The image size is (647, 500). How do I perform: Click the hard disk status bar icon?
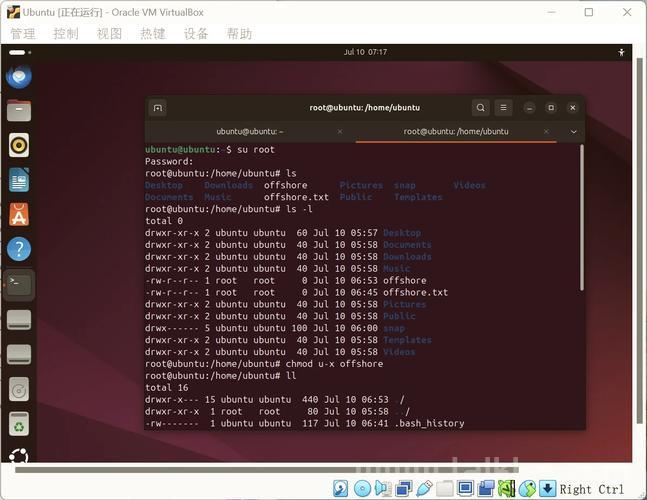point(340,489)
